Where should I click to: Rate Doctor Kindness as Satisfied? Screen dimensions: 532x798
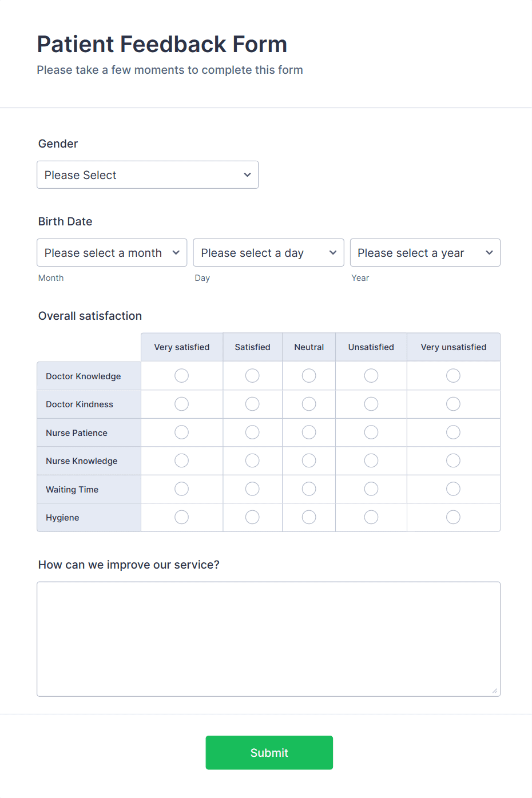tap(252, 403)
